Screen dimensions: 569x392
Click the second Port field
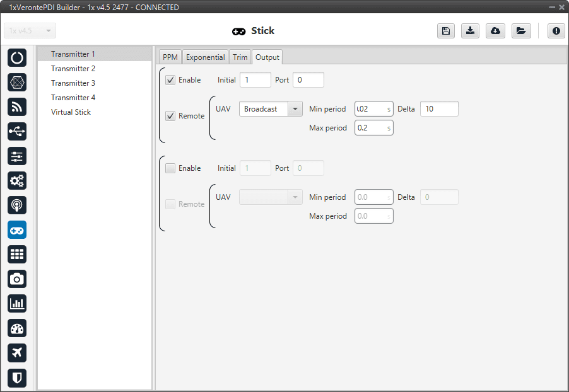coord(308,168)
